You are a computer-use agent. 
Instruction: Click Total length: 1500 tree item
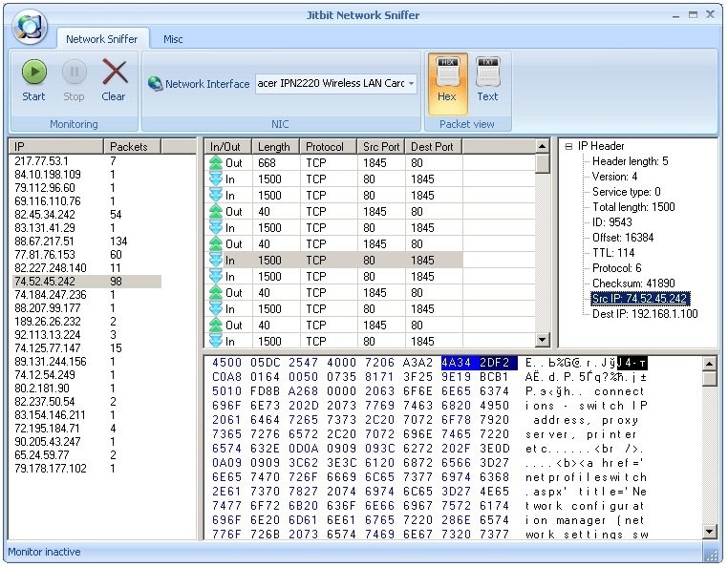coord(633,207)
